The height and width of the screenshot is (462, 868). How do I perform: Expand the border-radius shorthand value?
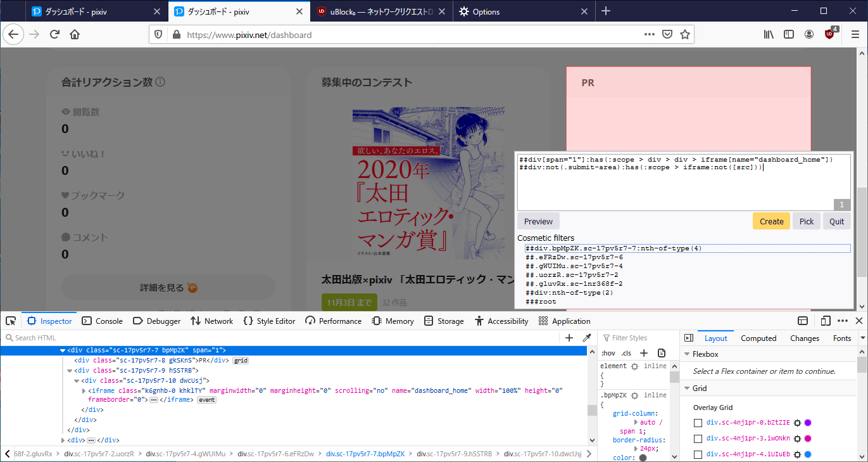tap(636, 449)
